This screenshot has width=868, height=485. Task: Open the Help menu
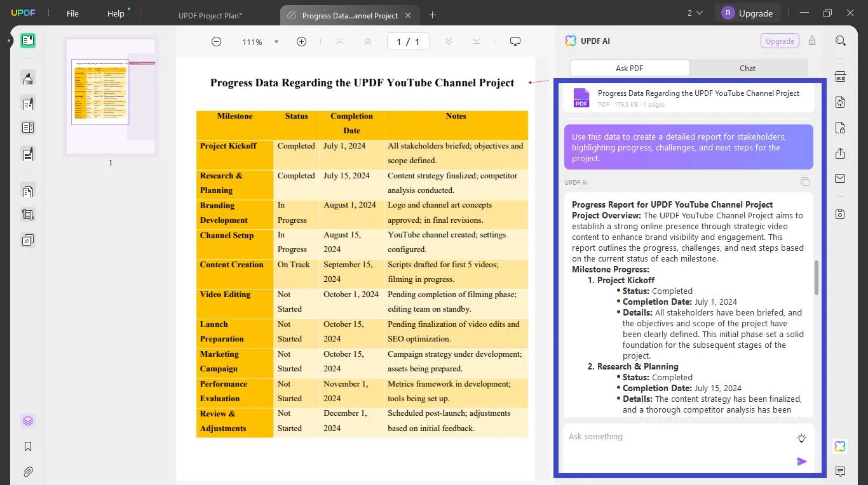click(x=115, y=13)
